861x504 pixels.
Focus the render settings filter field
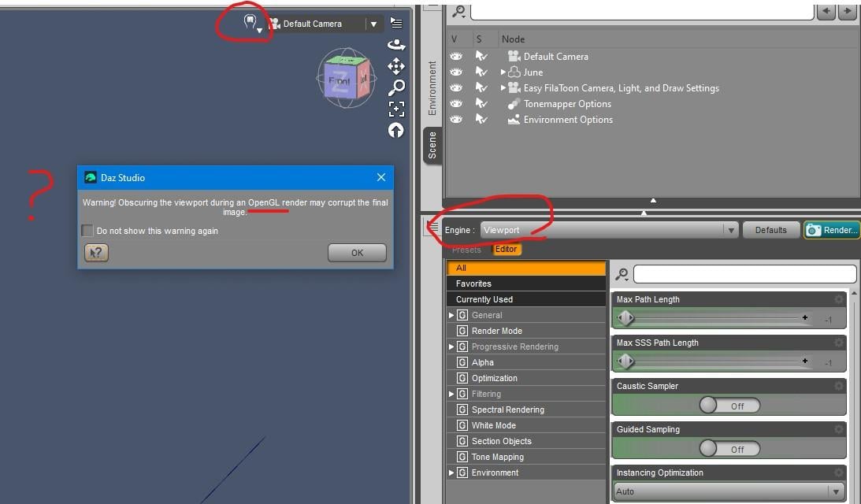[x=744, y=274]
